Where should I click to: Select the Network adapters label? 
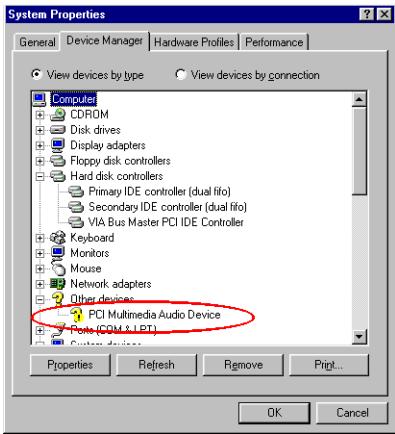coord(111,284)
